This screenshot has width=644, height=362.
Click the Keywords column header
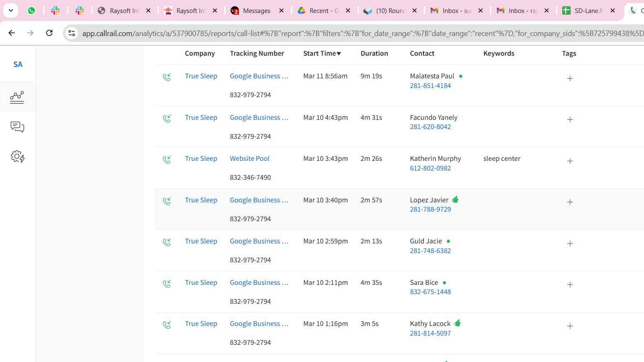499,53
